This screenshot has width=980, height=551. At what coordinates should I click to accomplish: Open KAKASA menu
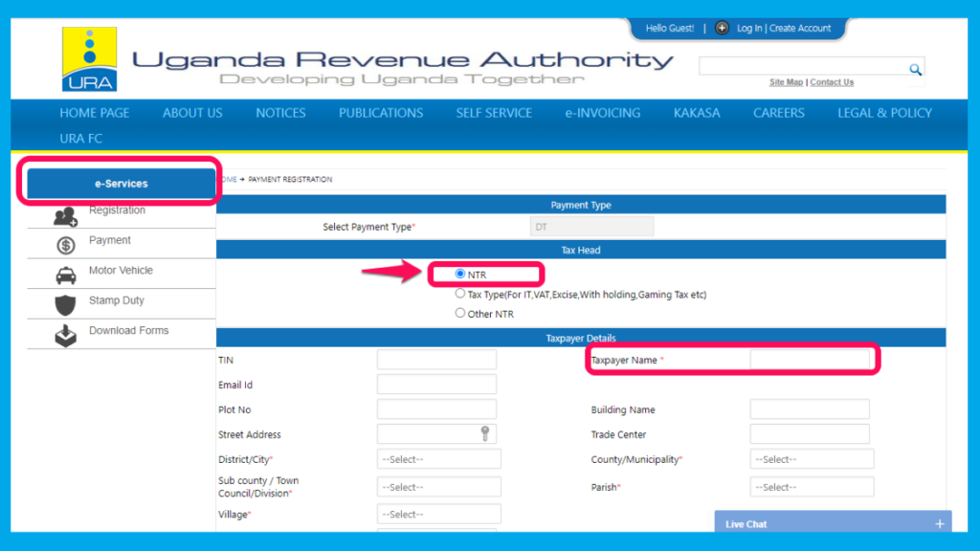pyautogui.click(x=697, y=113)
